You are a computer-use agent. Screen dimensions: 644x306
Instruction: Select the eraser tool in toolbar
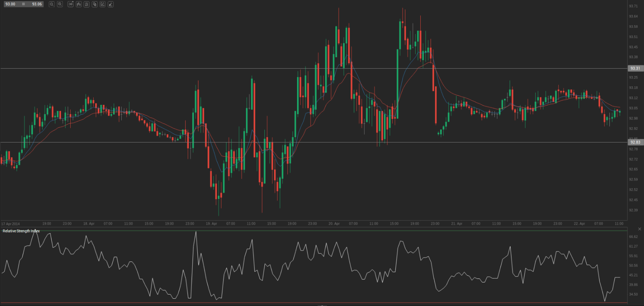point(111,4)
